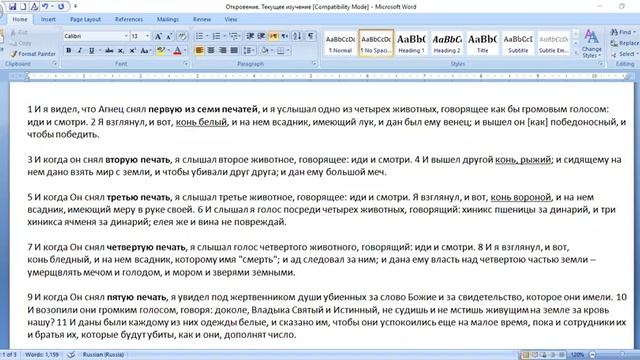The width and height of the screenshot is (640, 360).
Task: Click the spelling check status icon
Action: tap(71, 355)
